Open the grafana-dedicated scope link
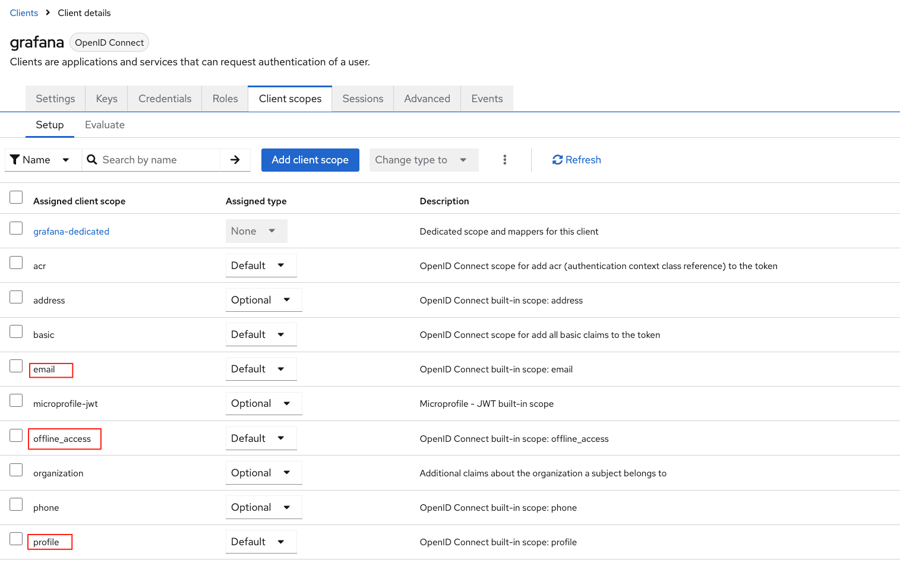Image resolution: width=900 pixels, height=588 pixels. click(71, 232)
